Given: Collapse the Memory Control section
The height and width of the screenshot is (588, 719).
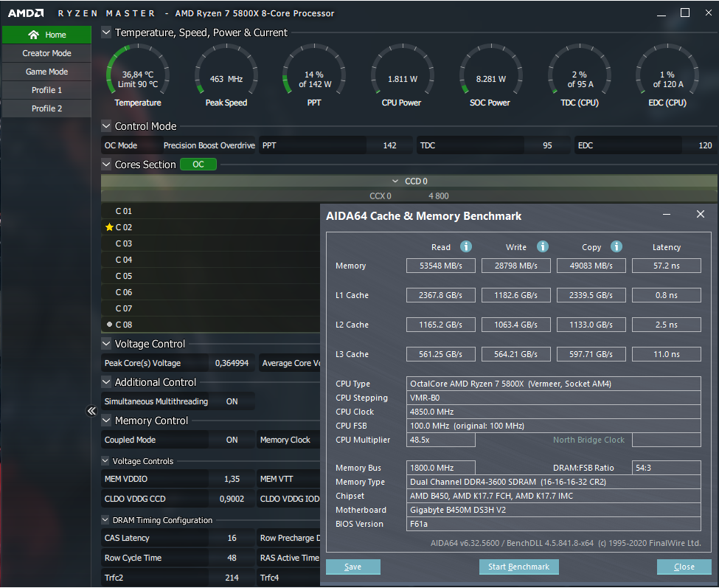Looking at the screenshot, I should (x=106, y=420).
